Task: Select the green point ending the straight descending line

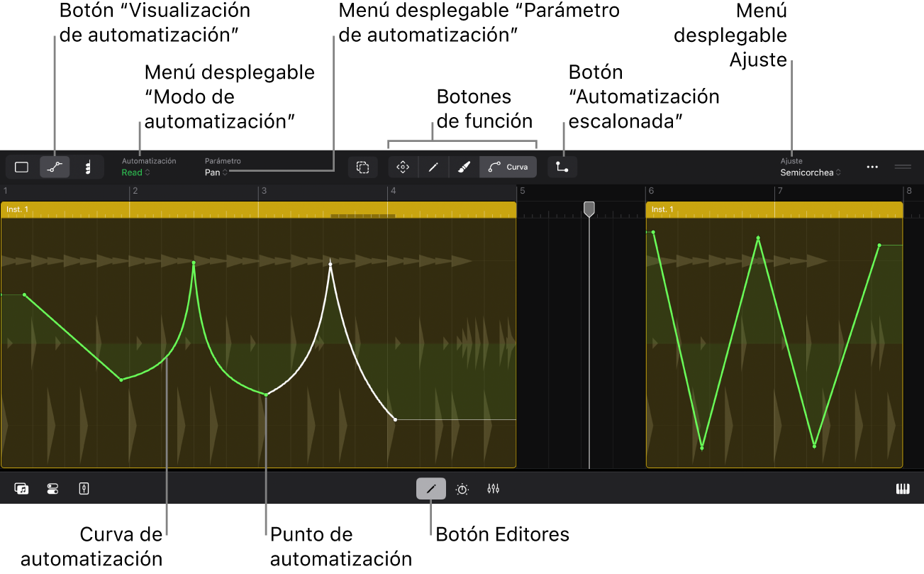Action: (121, 380)
